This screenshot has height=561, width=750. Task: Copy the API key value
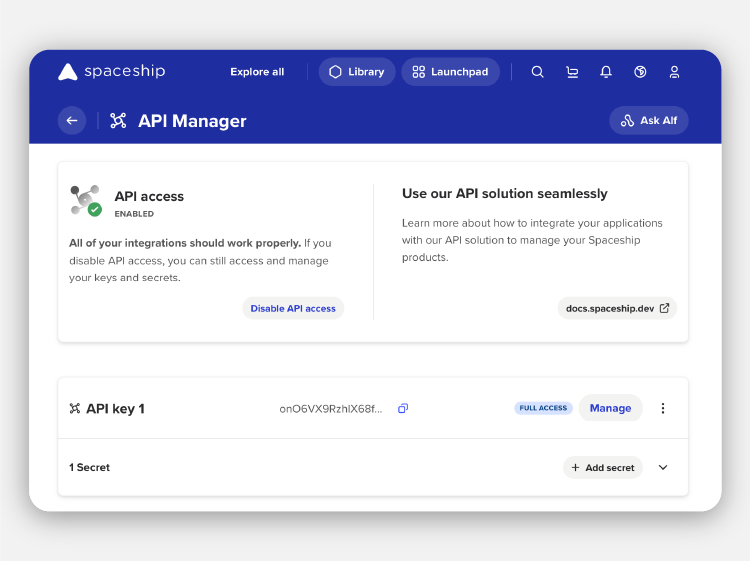[403, 408]
